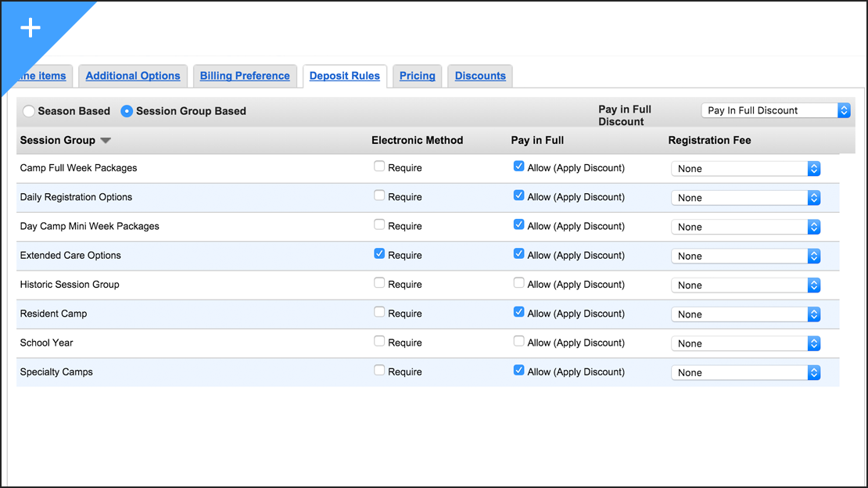The width and height of the screenshot is (868, 488).
Task: Open Registration Fee dropdown for Historic Session Group
Action: coord(746,285)
